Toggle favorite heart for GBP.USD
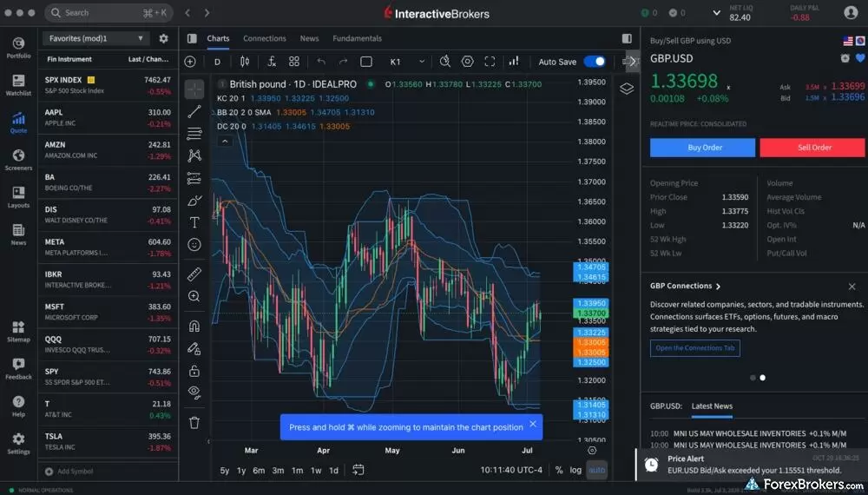The width and height of the screenshot is (868, 495). click(x=859, y=58)
